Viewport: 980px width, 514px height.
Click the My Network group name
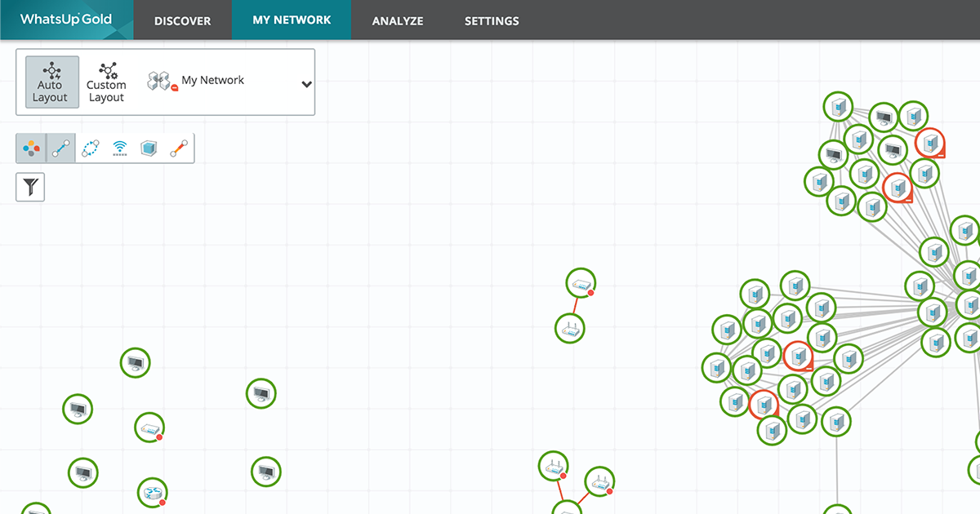coord(212,80)
